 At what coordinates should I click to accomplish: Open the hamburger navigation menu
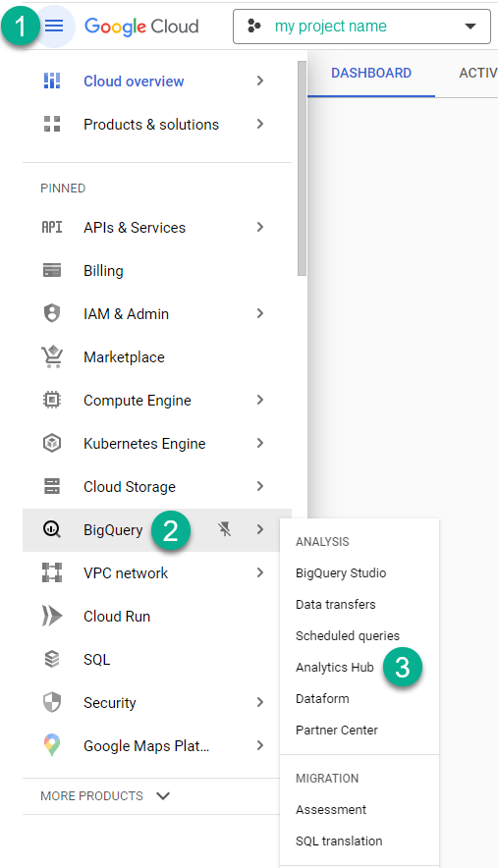coord(54,26)
